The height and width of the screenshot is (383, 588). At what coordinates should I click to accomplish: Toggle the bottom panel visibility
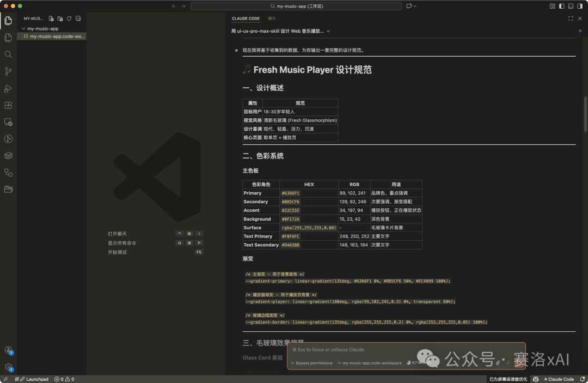[571, 6]
